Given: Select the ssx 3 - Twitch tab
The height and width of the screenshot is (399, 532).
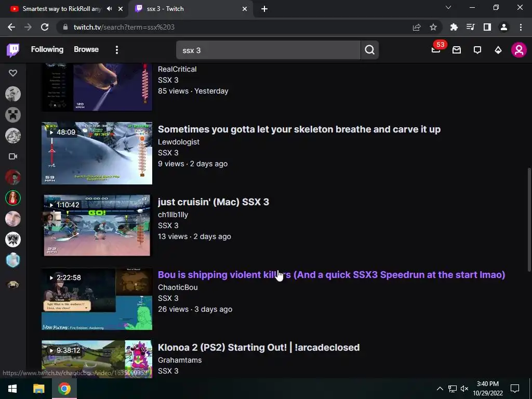Looking at the screenshot, I should (x=165, y=9).
